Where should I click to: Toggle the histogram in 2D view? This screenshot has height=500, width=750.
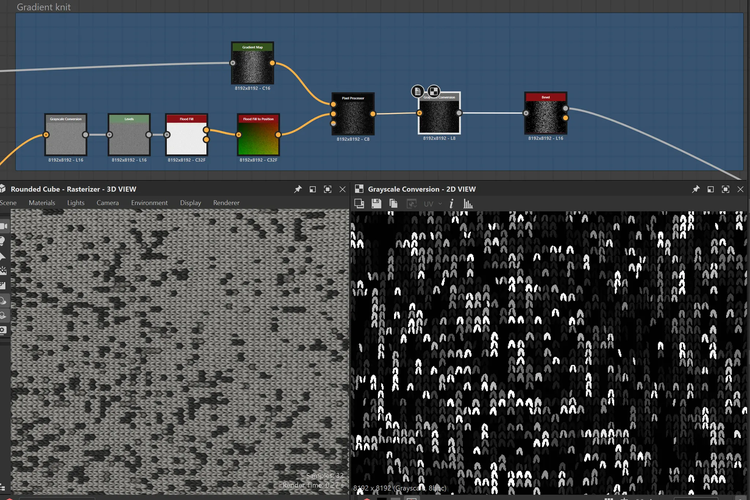pyautogui.click(x=468, y=203)
